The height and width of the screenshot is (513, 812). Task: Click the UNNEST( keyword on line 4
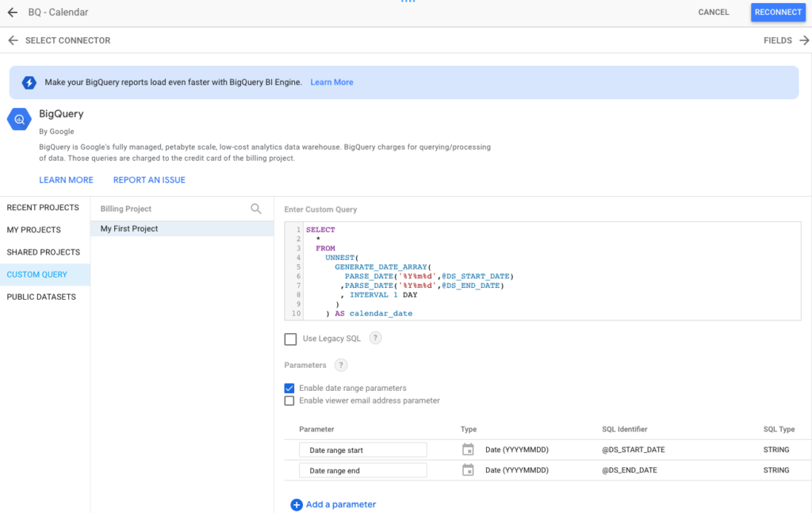click(x=342, y=257)
